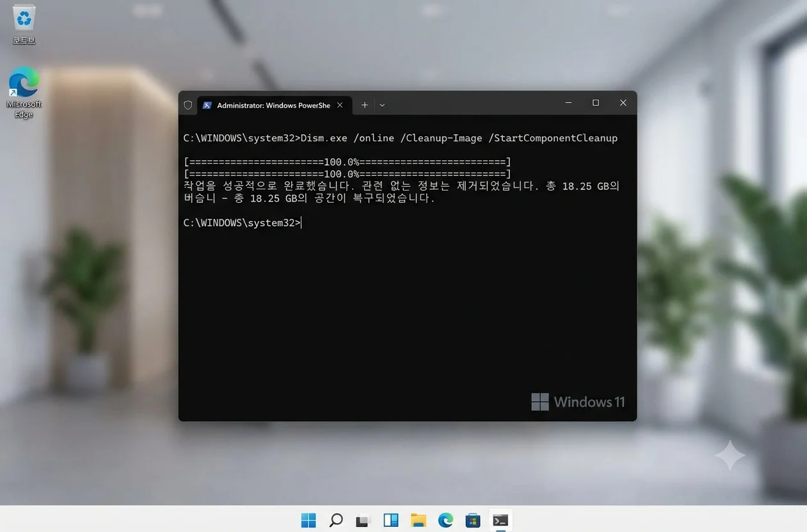Image resolution: width=807 pixels, height=532 pixels.
Task: Click the PowerShell icon on the tab
Action: pyautogui.click(x=207, y=105)
